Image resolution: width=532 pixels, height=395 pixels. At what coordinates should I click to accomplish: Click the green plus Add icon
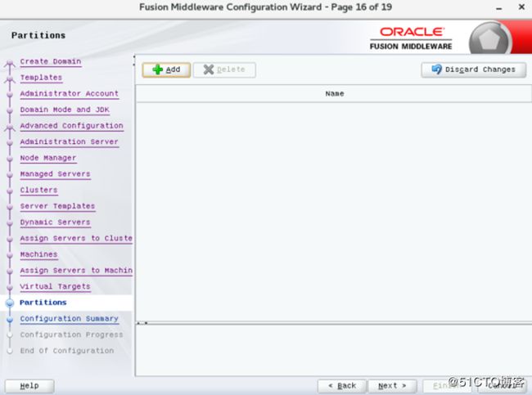(x=157, y=70)
